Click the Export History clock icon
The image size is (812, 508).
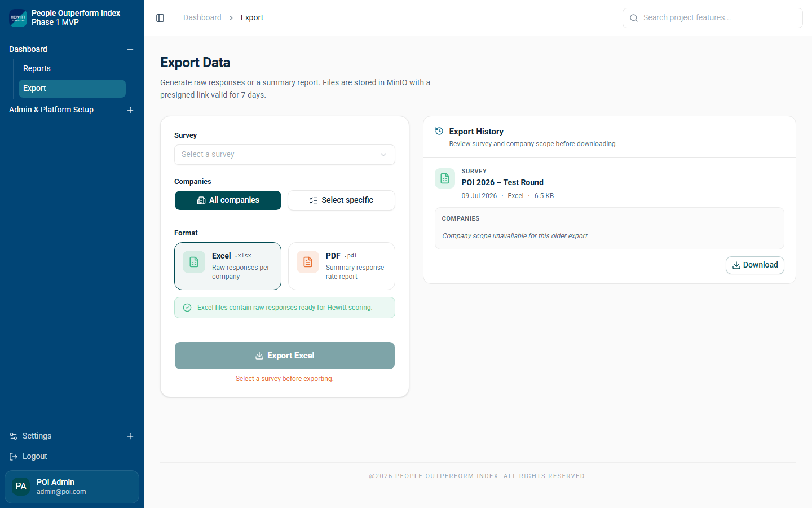pos(439,131)
